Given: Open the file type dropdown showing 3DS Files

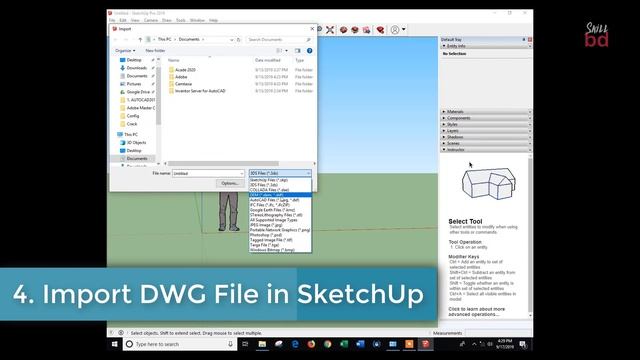Looking at the screenshot, I should tap(280, 173).
